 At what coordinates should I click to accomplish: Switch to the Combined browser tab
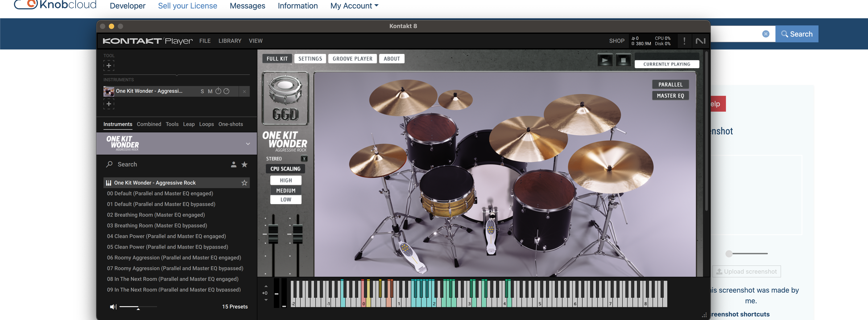(149, 124)
